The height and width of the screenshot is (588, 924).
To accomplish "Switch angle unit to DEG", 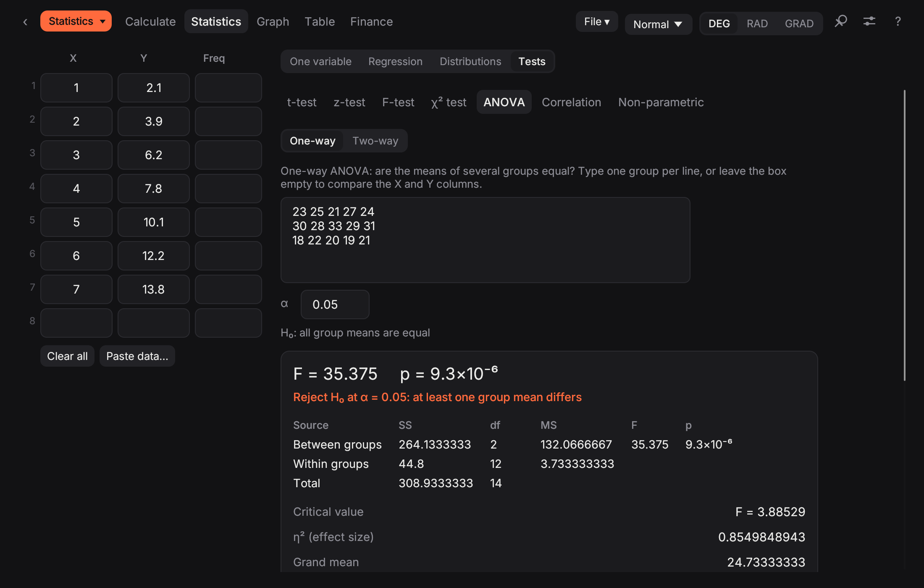I will (719, 24).
